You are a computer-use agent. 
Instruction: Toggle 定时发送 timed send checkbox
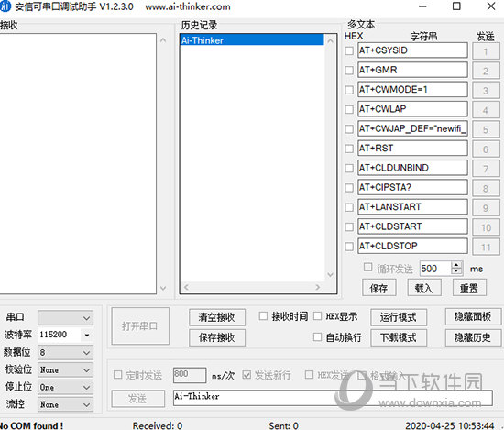click(117, 375)
